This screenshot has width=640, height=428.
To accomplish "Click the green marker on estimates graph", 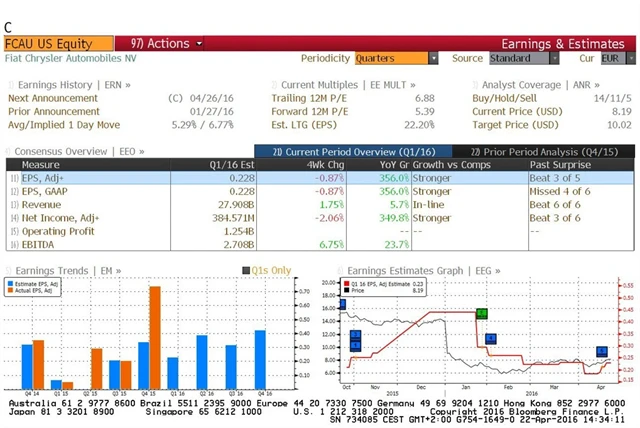I will click(481, 313).
